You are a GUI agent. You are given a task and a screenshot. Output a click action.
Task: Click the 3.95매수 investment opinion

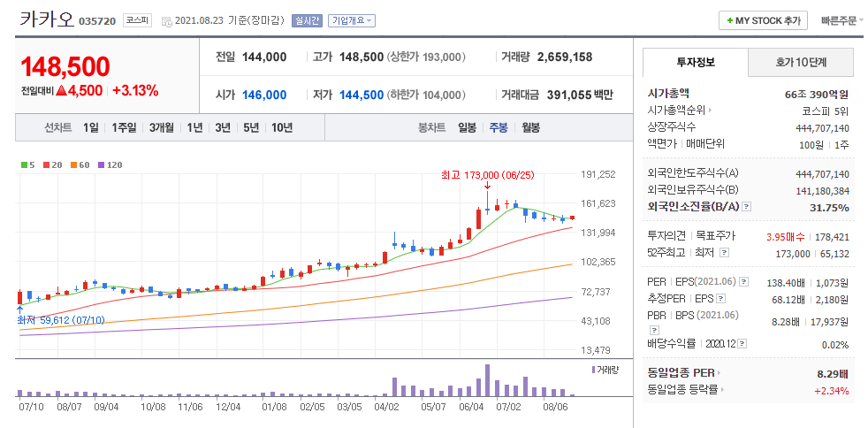786,237
